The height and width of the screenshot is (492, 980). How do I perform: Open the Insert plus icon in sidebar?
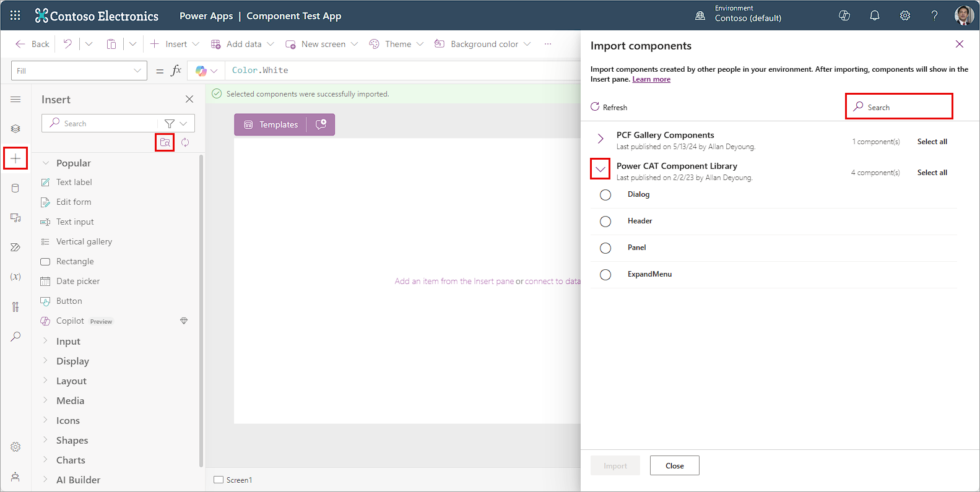15,158
